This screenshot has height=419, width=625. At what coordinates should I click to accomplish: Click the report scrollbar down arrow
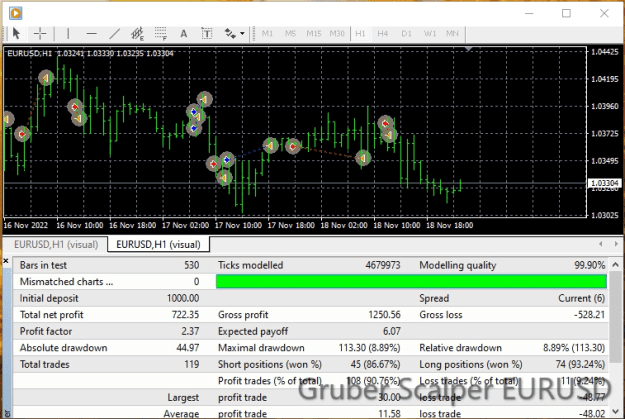pos(615,411)
